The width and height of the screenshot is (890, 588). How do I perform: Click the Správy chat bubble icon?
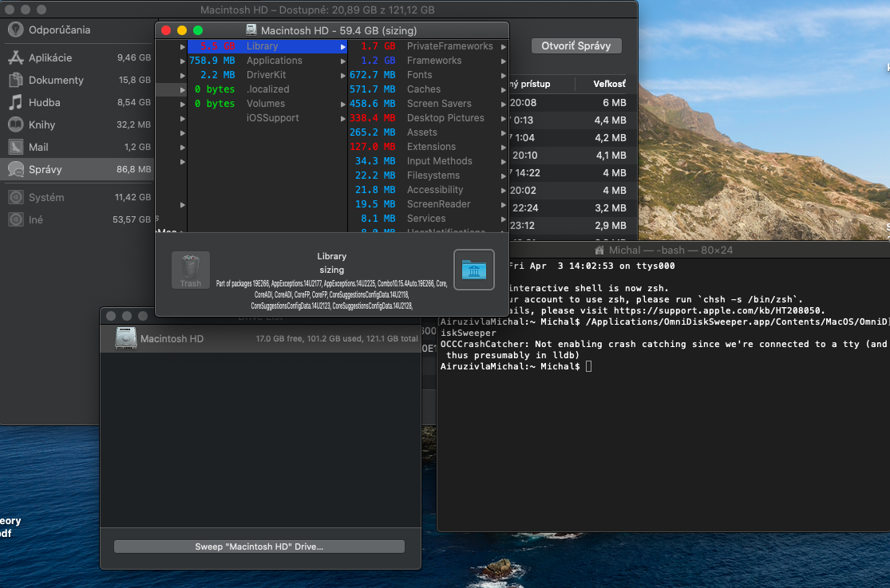pyautogui.click(x=15, y=169)
